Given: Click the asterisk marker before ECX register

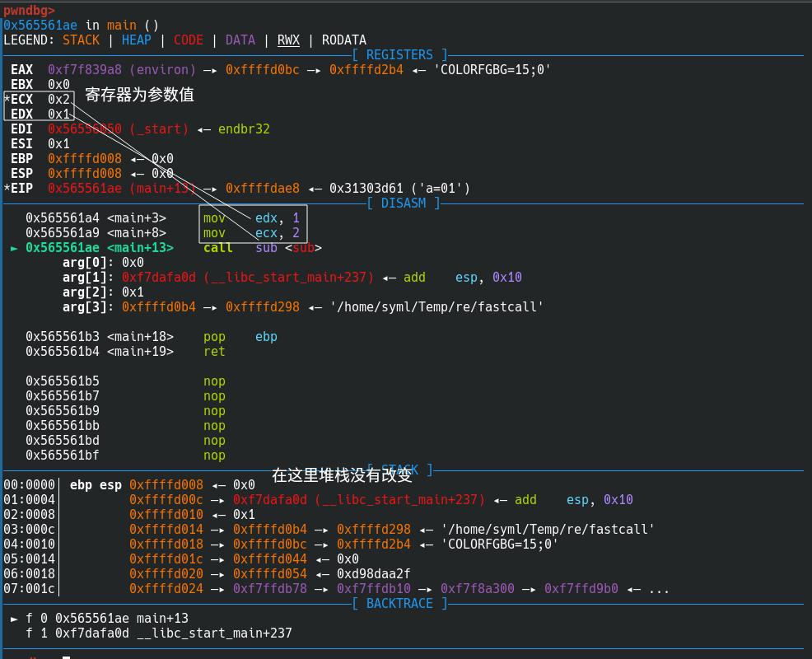Looking at the screenshot, I should click(x=7, y=100).
